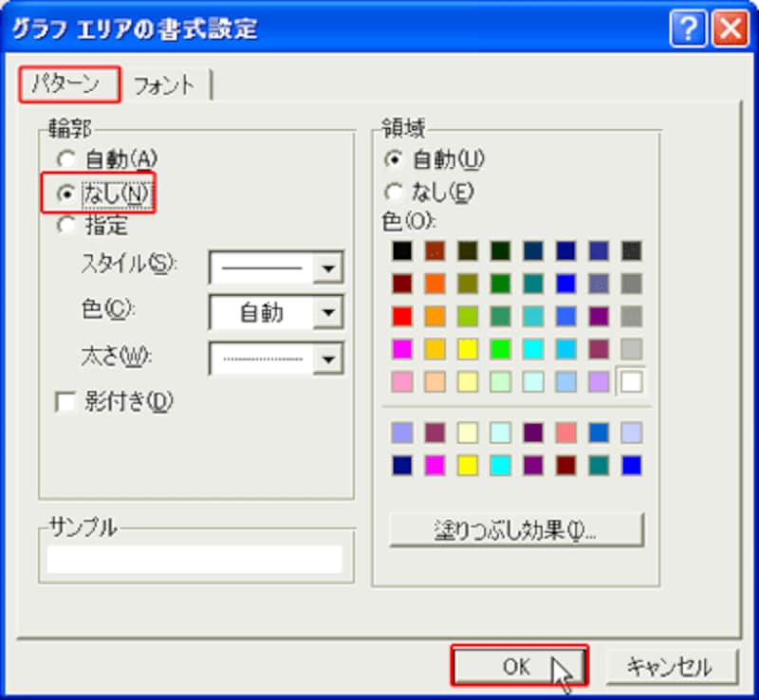
Task: Select 自動(A) radio under 輪郭
Action: coord(66,158)
